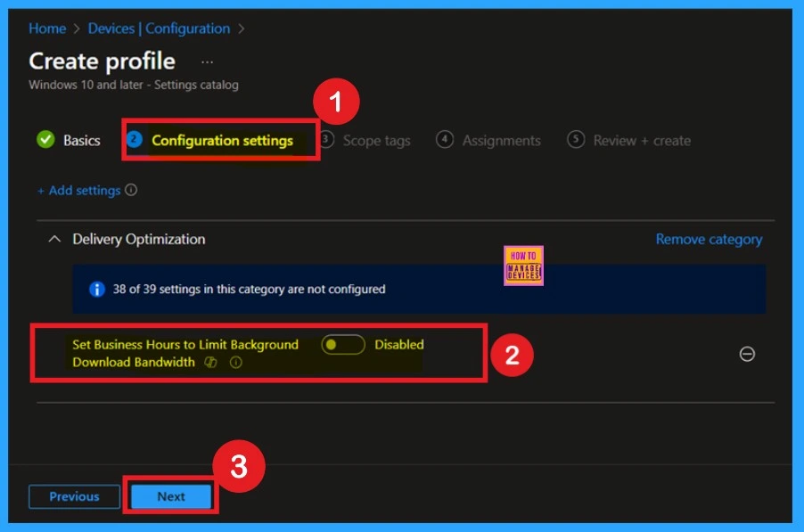Open the Copilot icon beside Download Bandwidth
Viewport: 804px width, 532px height.
coord(210,363)
